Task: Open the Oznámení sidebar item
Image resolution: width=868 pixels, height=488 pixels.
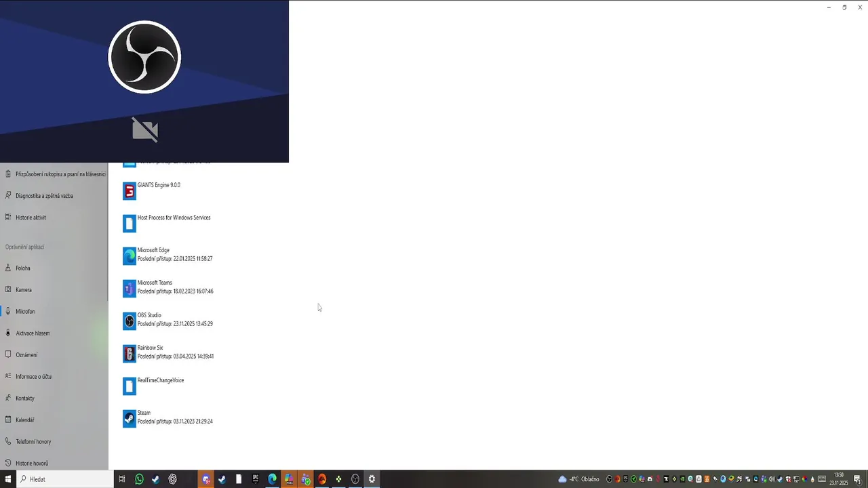Action: tap(54, 354)
